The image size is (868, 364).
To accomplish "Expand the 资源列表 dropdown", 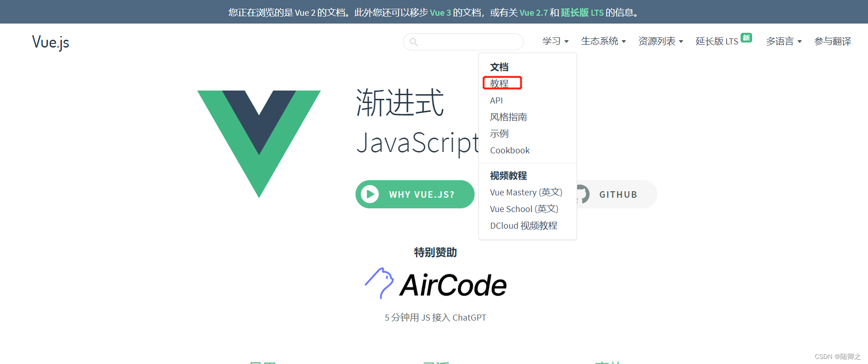I will click(661, 41).
